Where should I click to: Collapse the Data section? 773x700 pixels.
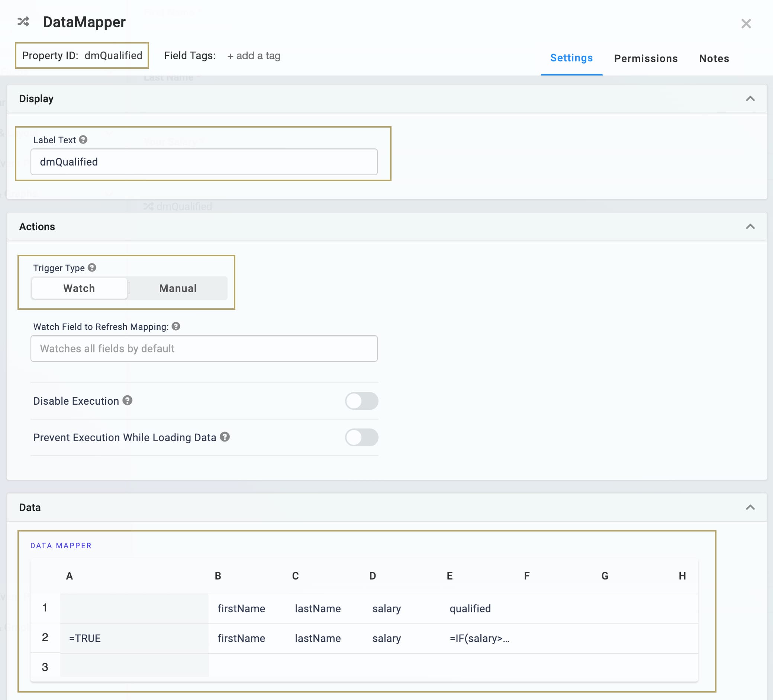(750, 507)
